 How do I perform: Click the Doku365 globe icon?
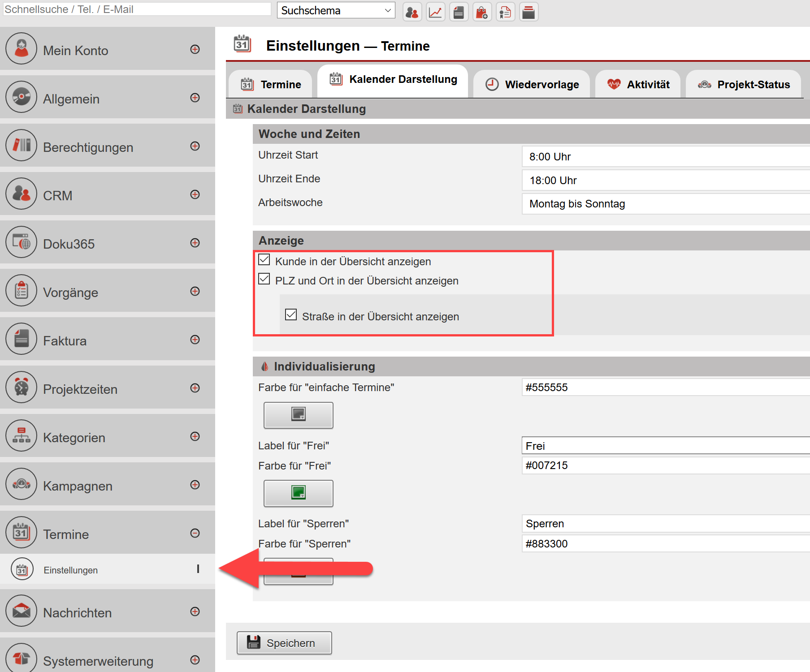tap(21, 242)
